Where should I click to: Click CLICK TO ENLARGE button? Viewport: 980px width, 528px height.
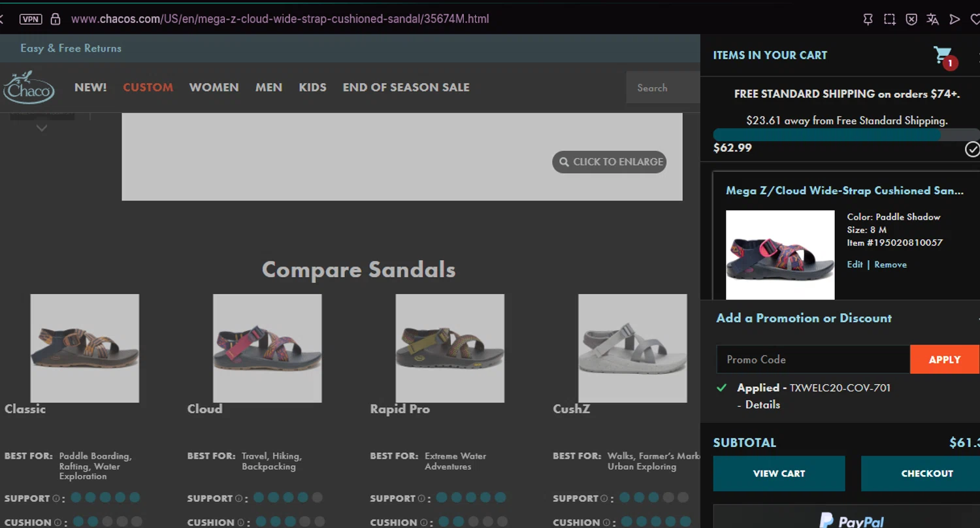[610, 162]
